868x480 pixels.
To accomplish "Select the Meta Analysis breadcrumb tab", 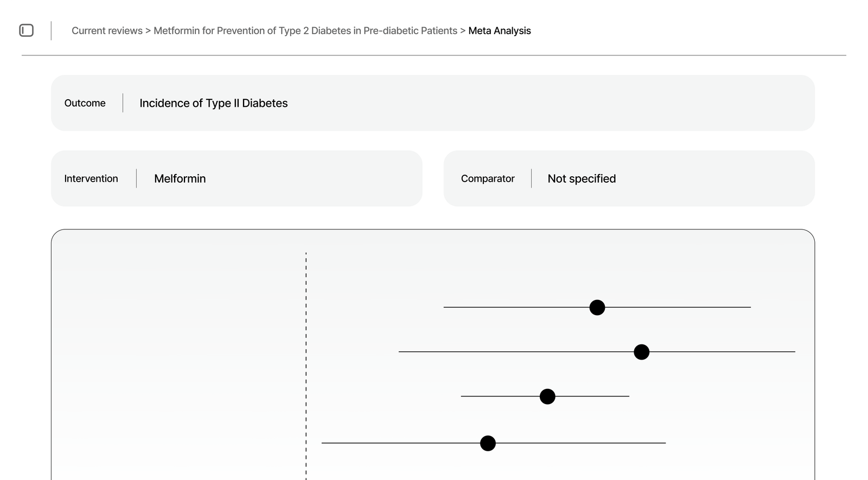I will [499, 30].
